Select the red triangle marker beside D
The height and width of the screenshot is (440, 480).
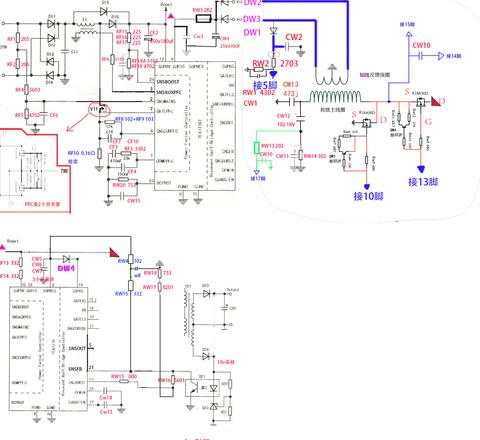[436, 101]
